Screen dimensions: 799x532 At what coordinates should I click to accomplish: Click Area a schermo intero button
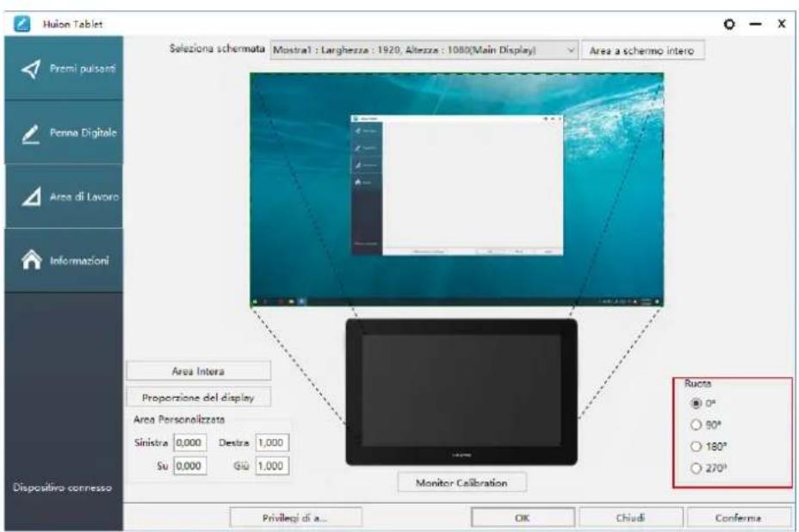coord(642,51)
